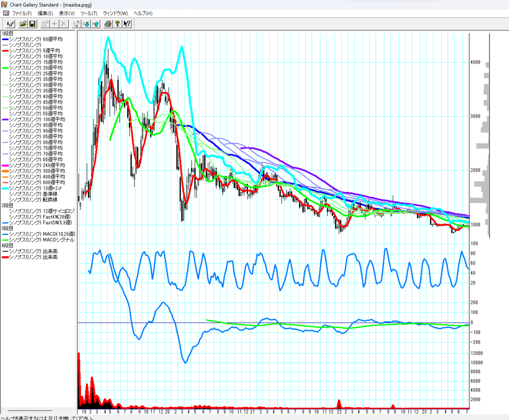509x420 pixels.
Task: Select the シノブス(リンク) 600週平均 row
Action: point(34,182)
